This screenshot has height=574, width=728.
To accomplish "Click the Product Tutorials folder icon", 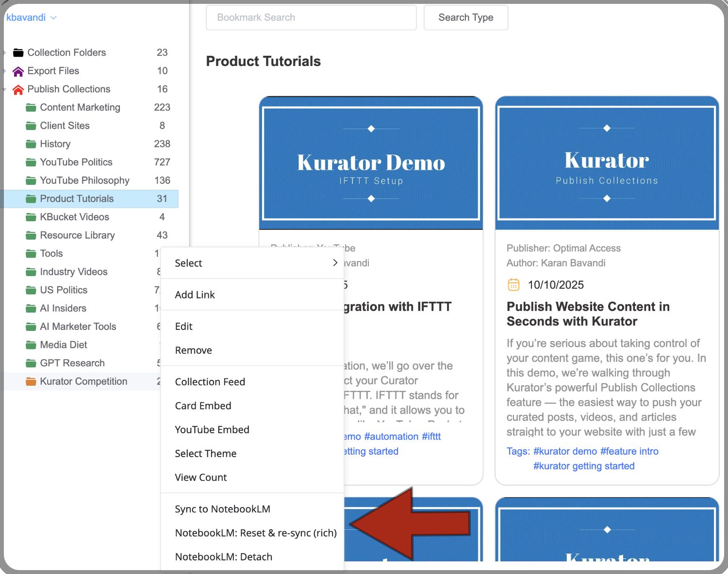I will 31,199.
